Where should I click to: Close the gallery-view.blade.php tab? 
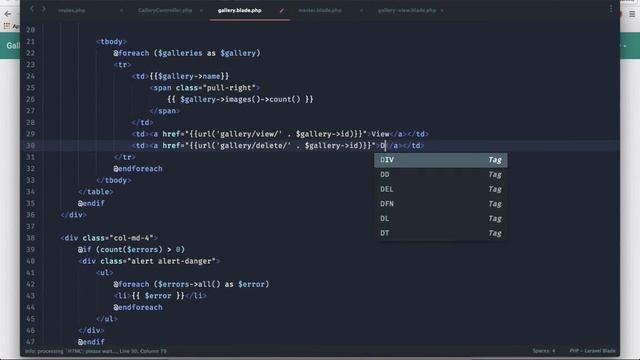point(442,11)
